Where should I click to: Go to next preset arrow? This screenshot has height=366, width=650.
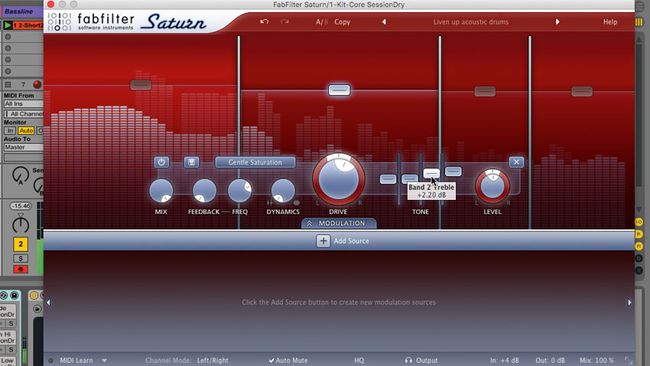coord(557,22)
